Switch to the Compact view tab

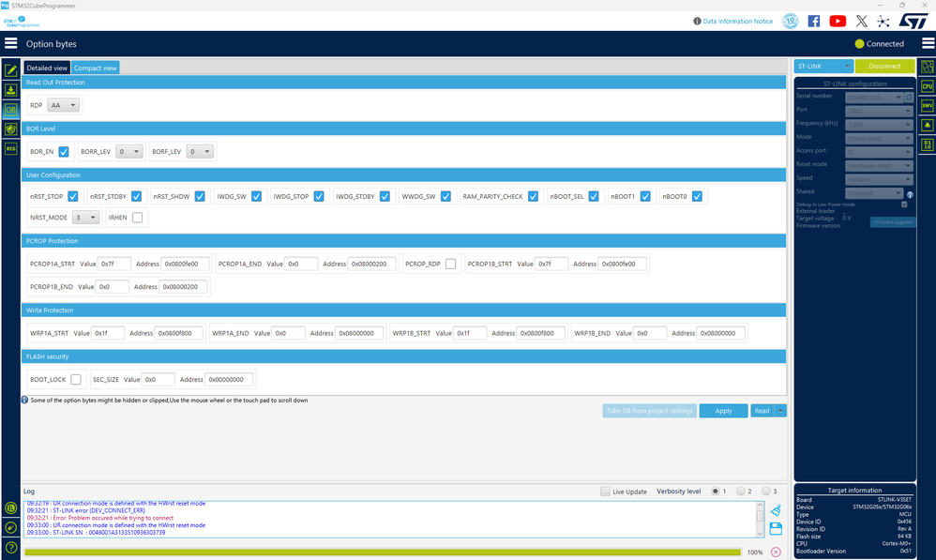point(96,68)
